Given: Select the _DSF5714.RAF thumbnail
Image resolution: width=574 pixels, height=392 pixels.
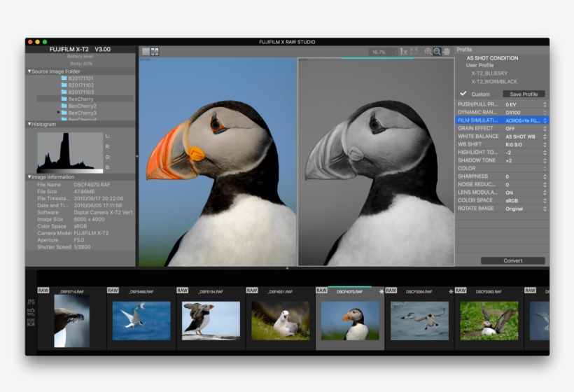Looking at the screenshot, I should (71, 321).
